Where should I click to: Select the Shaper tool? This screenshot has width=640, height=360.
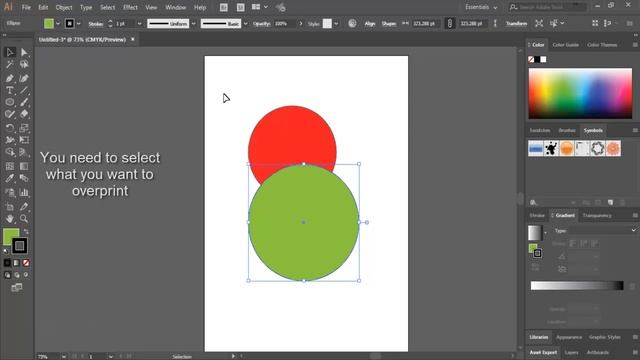coord(10,114)
